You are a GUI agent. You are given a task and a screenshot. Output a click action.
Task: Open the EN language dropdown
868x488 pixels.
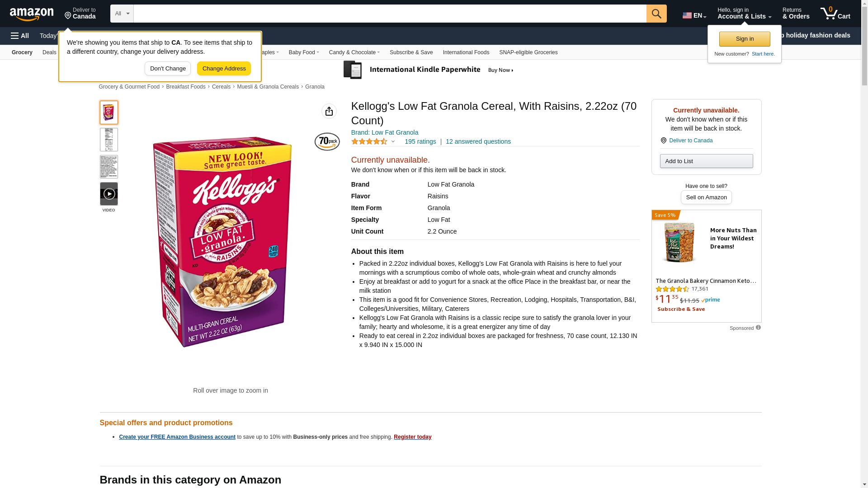(x=694, y=15)
